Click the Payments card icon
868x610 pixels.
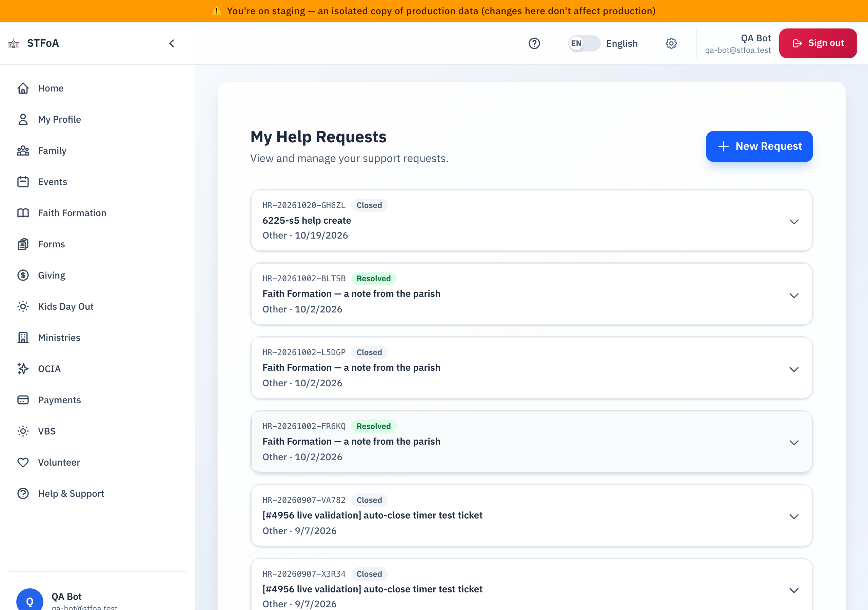[23, 400]
